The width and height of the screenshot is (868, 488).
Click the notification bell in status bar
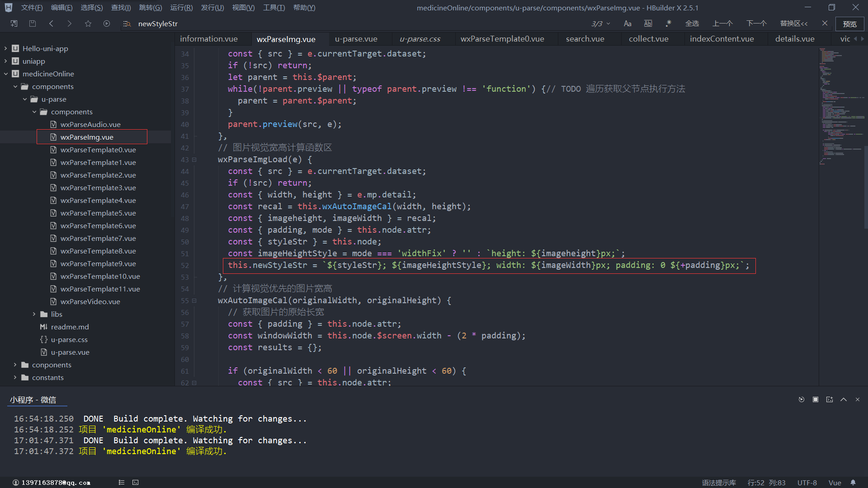853,483
